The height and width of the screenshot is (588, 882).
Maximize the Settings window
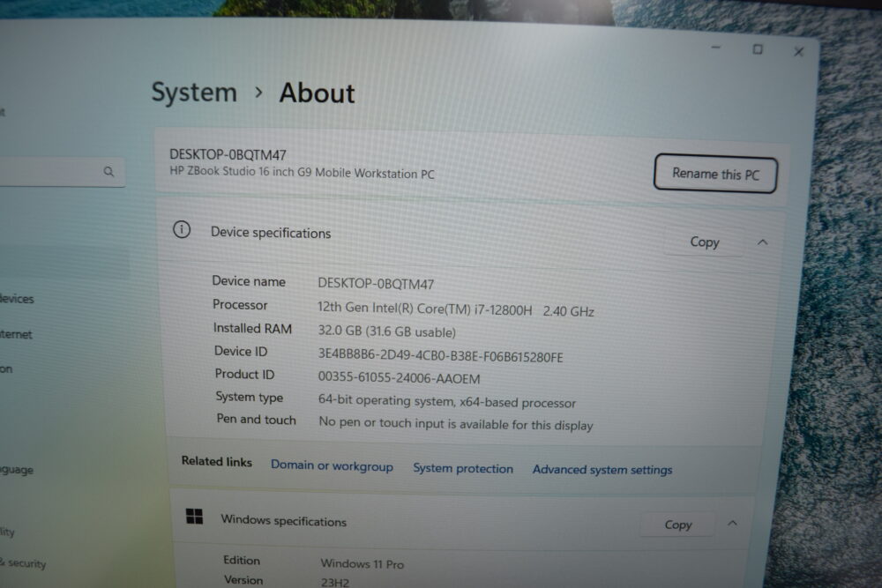[x=758, y=49]
